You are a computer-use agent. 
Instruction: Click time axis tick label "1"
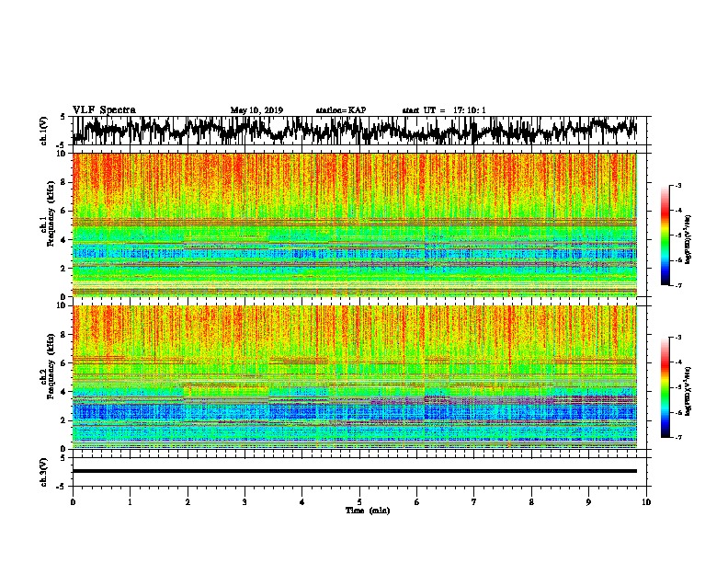click(x=130, y=502)
